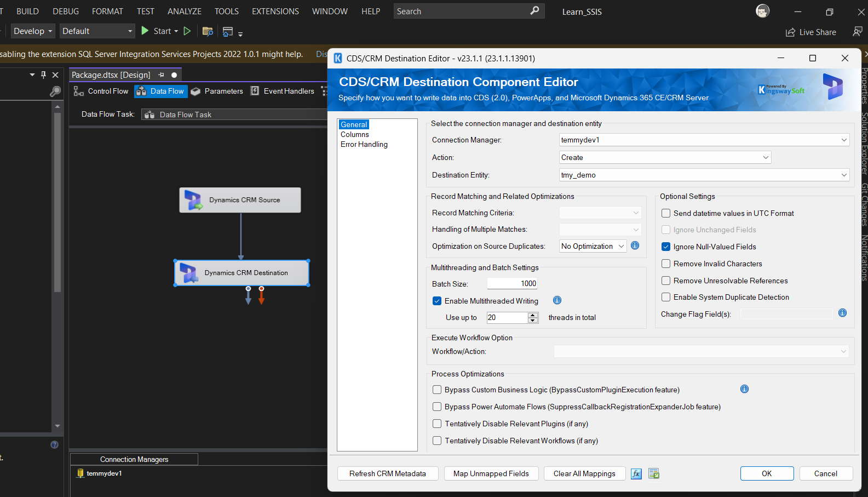Open Start button dropdown arrow
This screenshot has width=868, height=497.
click(176, 31)
